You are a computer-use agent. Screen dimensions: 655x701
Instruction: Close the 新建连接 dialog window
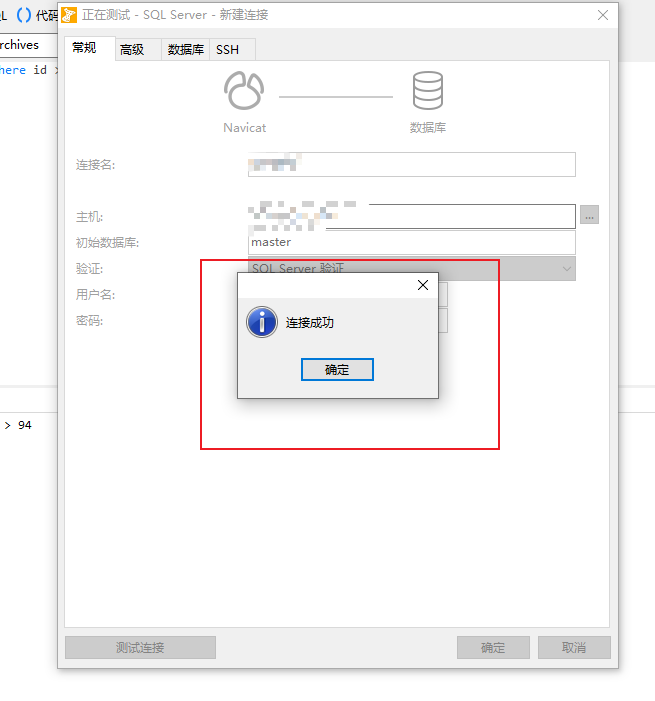[603, 15]
